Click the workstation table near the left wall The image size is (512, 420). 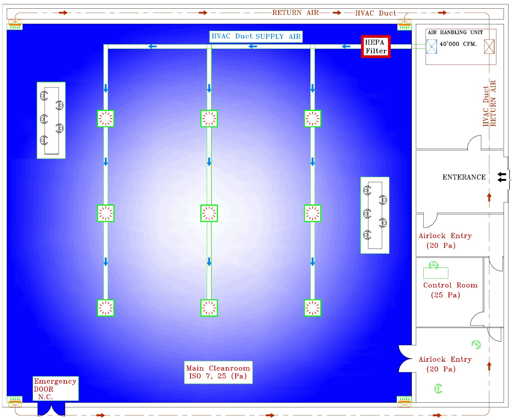point(51,120)
